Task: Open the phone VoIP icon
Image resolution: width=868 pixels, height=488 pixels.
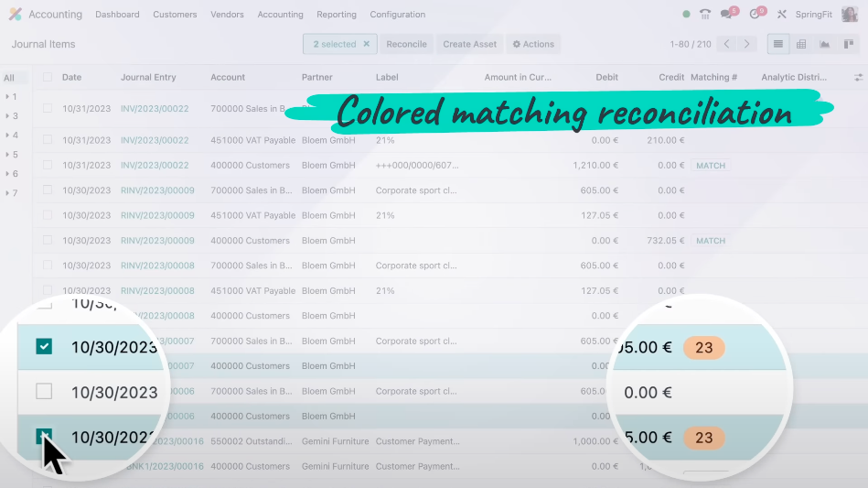Action: (x=704, y=15)
